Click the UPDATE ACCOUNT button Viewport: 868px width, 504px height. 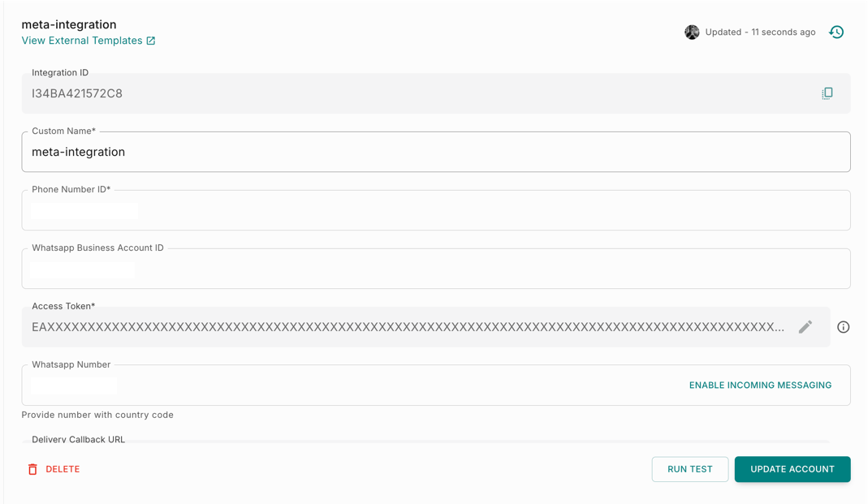click(x=792, y=469)
